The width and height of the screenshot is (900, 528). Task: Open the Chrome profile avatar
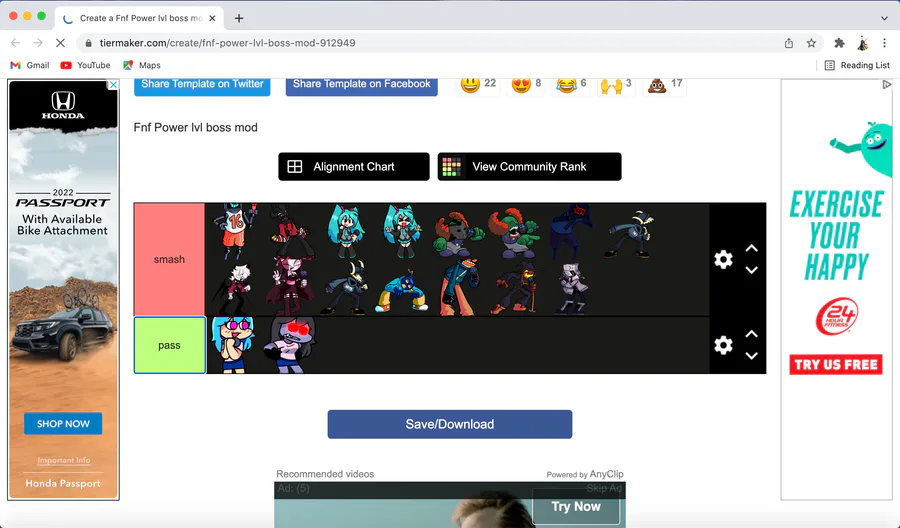coord(862,43)
